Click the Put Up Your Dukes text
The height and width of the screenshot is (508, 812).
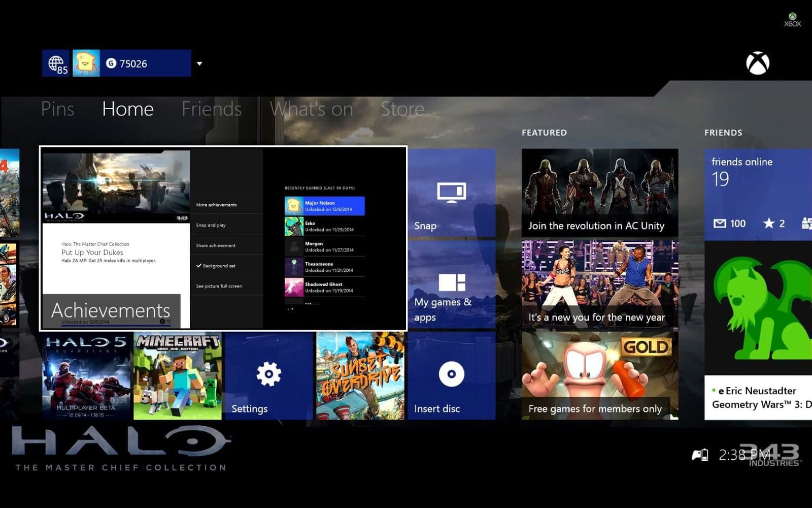click(x=92, y=252)
